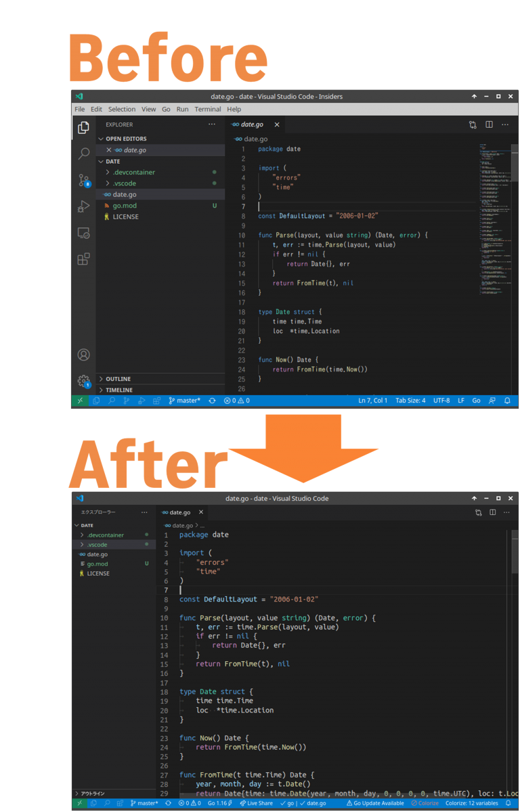Select go.mod file in Before window explorer
This screenshot has height=812, width=520.
click(160, 206)
